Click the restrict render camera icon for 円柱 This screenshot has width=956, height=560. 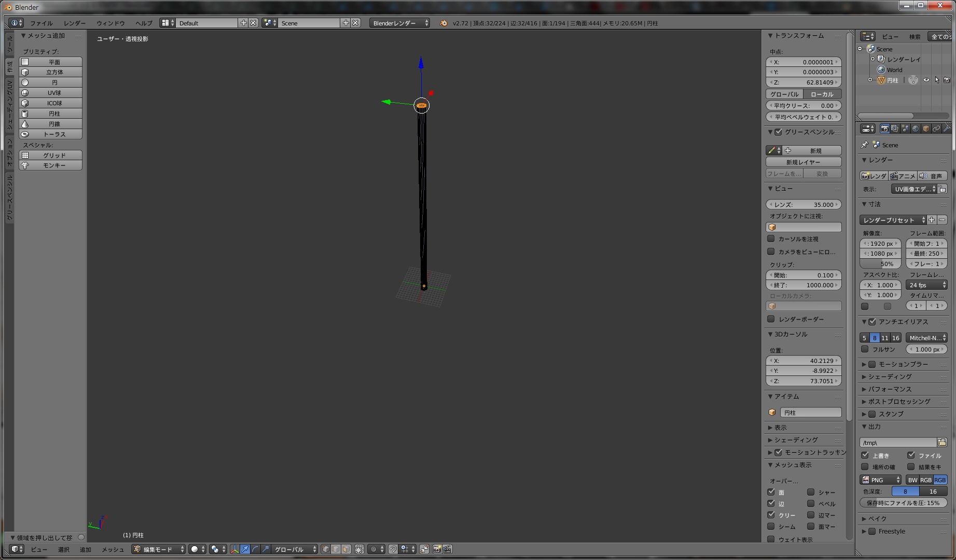pos(947,80)
